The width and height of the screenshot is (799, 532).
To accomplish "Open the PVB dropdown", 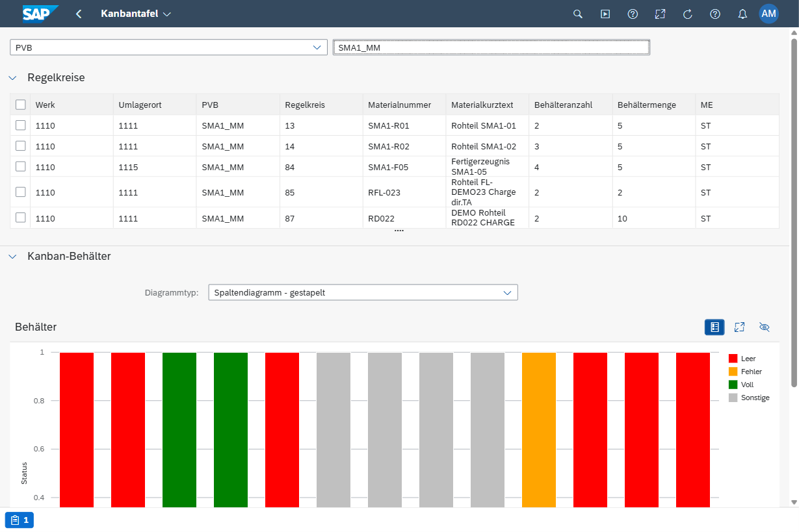I will tap(317, 47).
